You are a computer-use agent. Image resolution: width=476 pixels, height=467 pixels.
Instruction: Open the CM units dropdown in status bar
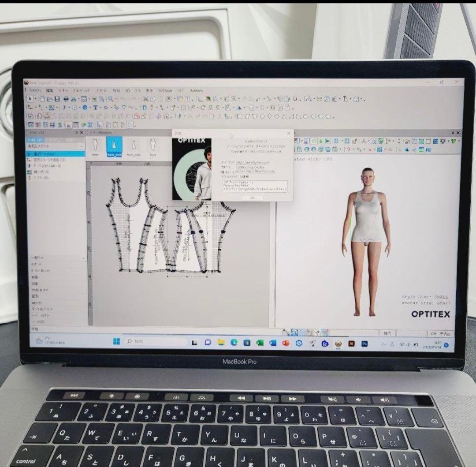point(440,333)
